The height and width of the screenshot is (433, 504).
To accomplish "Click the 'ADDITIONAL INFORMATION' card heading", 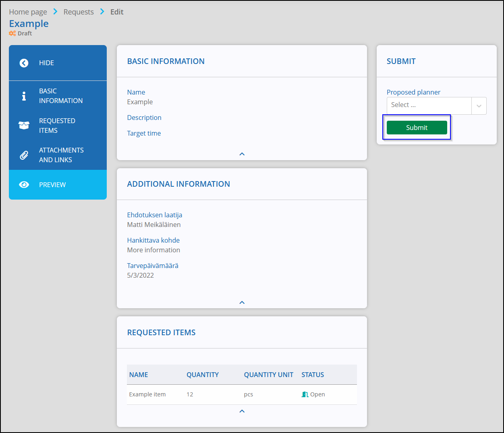I will pos(178,184).
